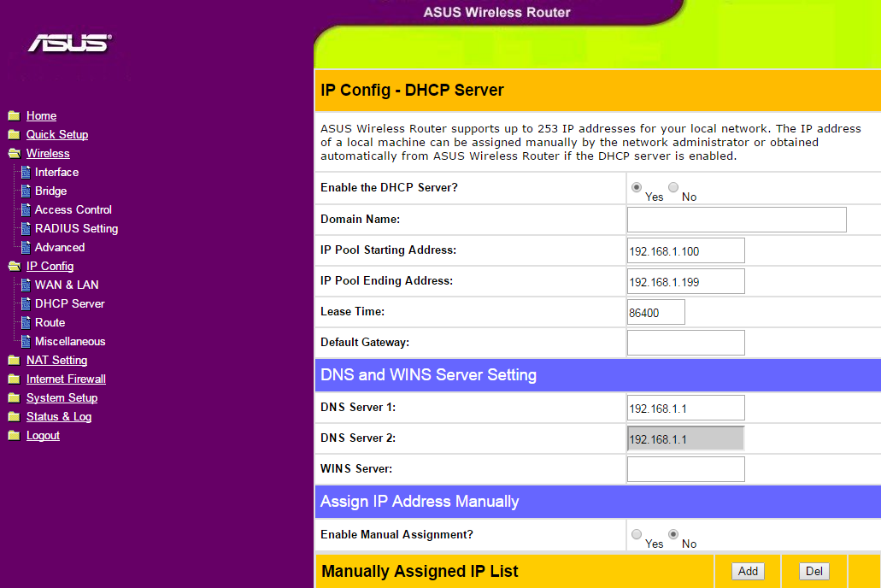Click the Manually Assigned IP List title

420,571
